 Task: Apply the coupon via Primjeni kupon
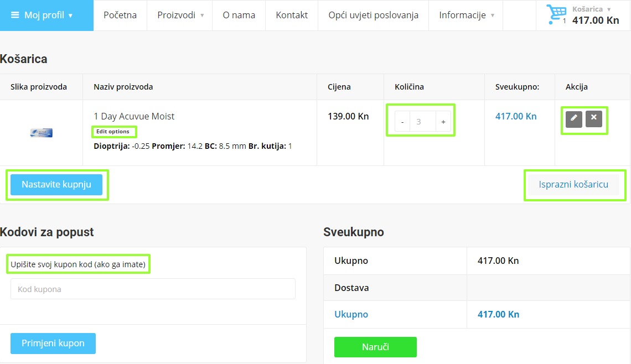coord(53,343)
